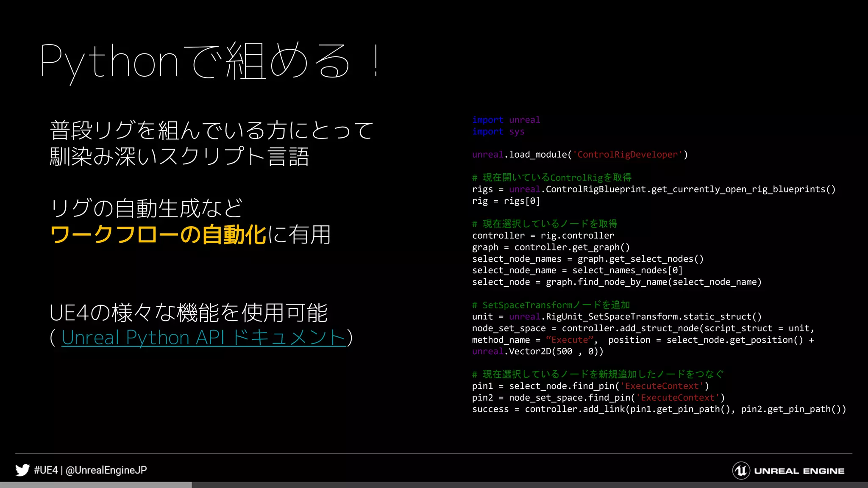The height and width of the screenshot is (488, 868).
Task: Click 'controller = rig.controller' line
Action: [543, 236]
